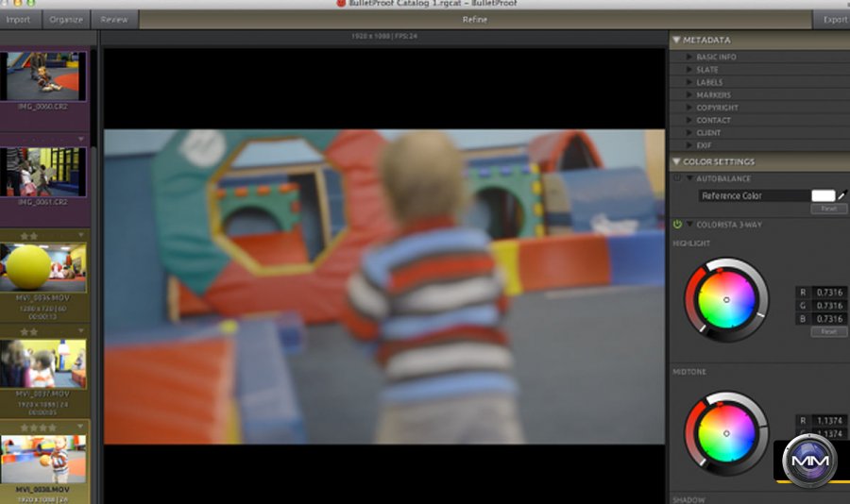Viewport: 850px width, 504px height.
Task: Go to the Review tab
Action: pos(114,19)
